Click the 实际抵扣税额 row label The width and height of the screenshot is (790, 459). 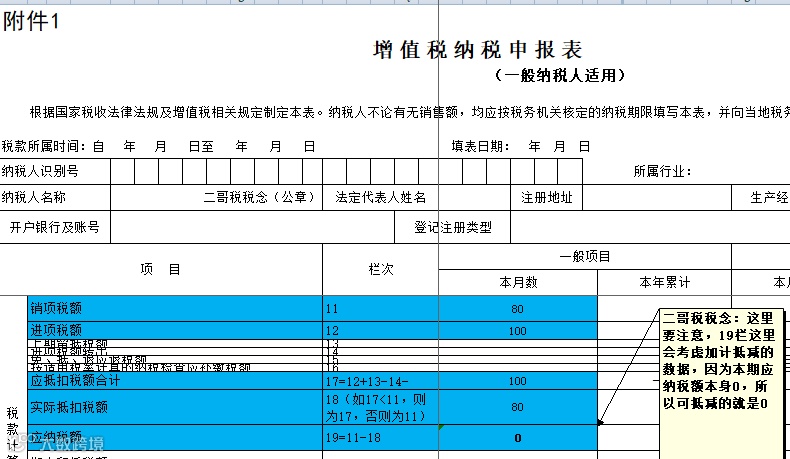click(175, 407)
